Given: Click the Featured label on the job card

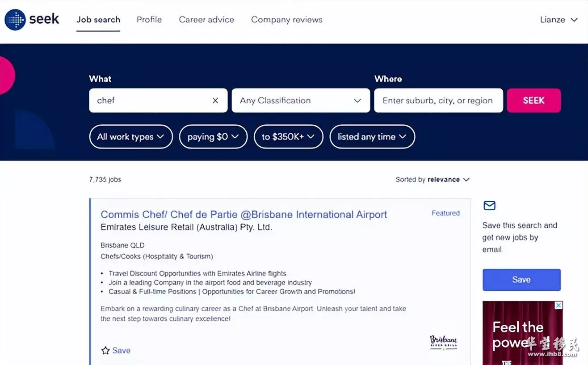Looking at the screenshot, I should [445, 213].
